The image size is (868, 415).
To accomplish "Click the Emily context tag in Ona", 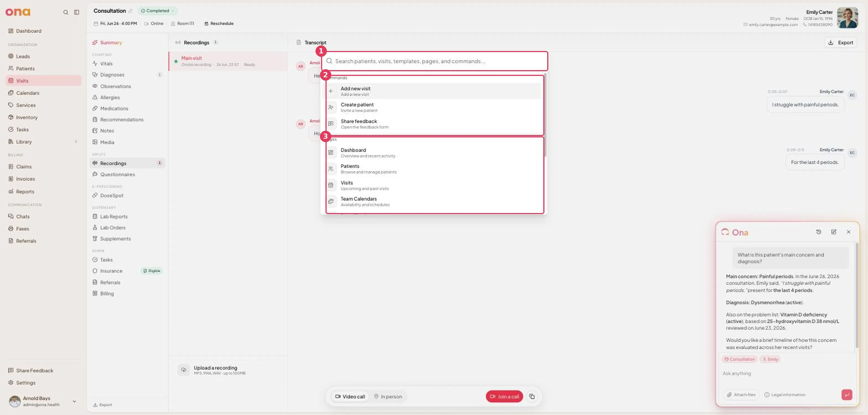I will point(770,359).
